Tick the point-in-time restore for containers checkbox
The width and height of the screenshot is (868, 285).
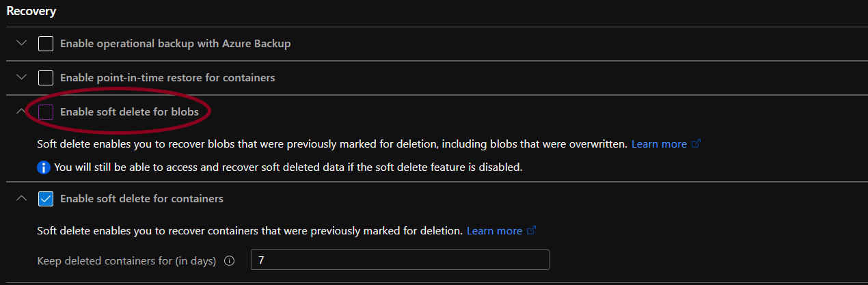pos(46,78)
